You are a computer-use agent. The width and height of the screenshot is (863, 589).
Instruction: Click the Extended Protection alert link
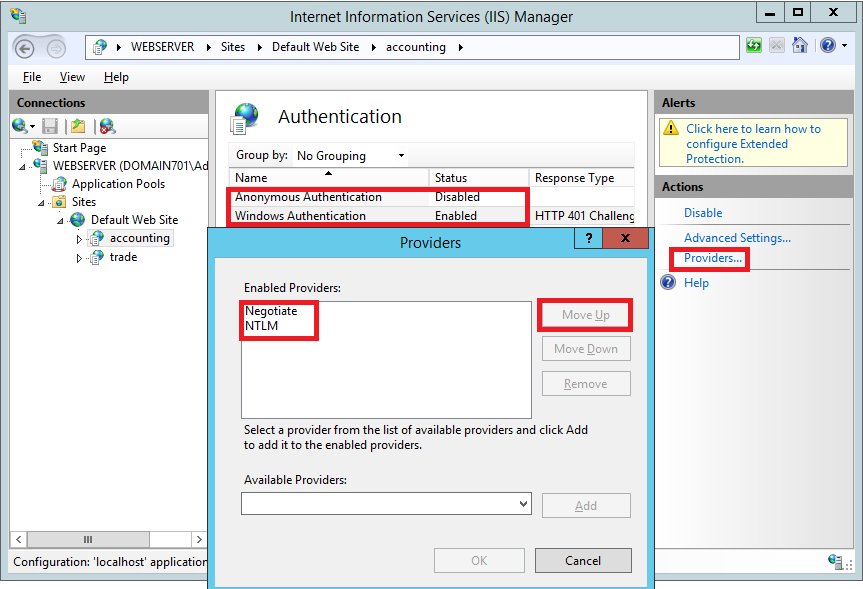pos(752,144)
